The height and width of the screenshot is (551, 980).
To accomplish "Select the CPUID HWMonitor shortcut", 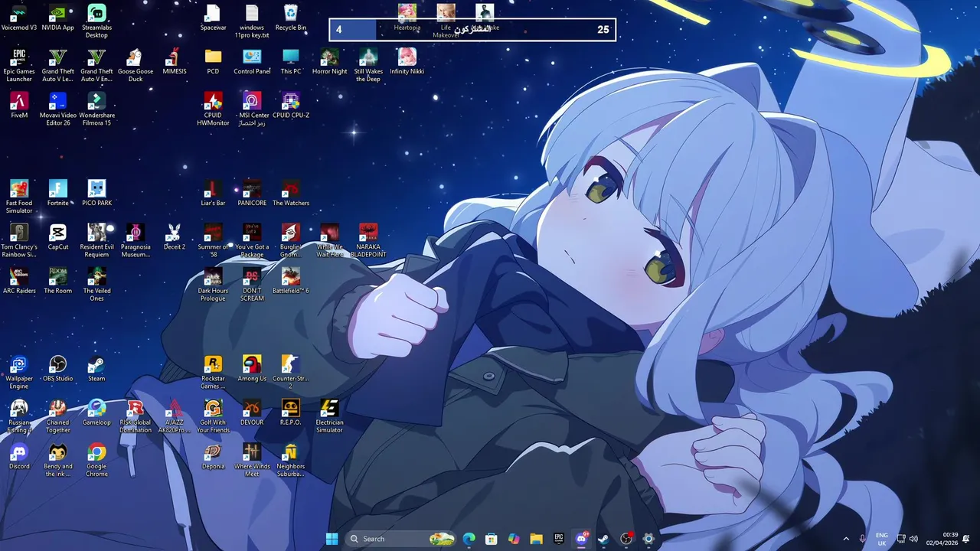I will pos(213,109).
